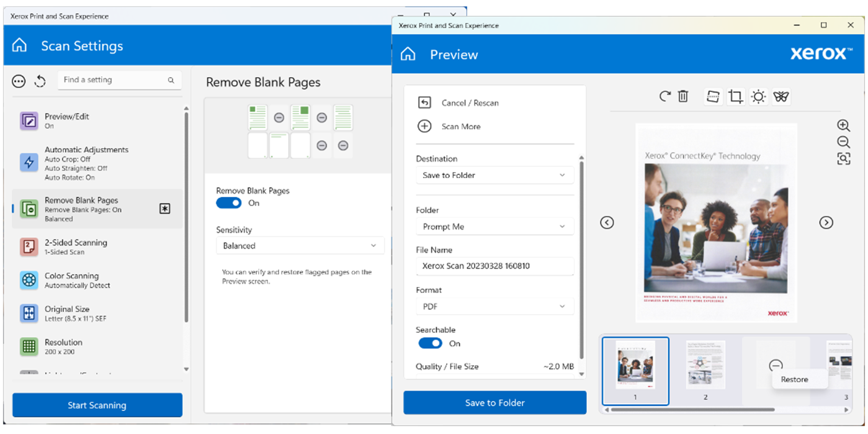This screenshot has height=434, width=868.
Task: Click the Resolution grid icon
Action: pyautogui.click(x=29, y=346)
